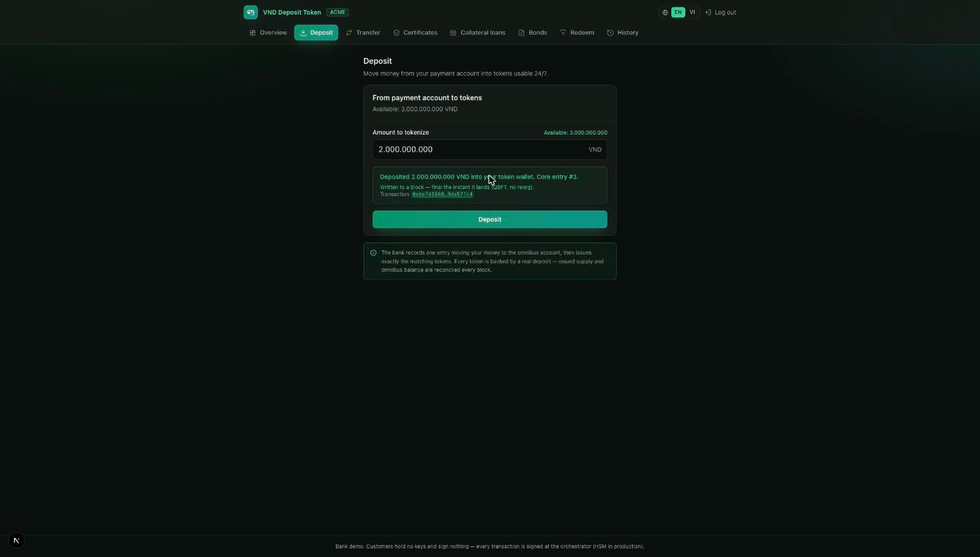Click the globe language icon

(665, 13)
